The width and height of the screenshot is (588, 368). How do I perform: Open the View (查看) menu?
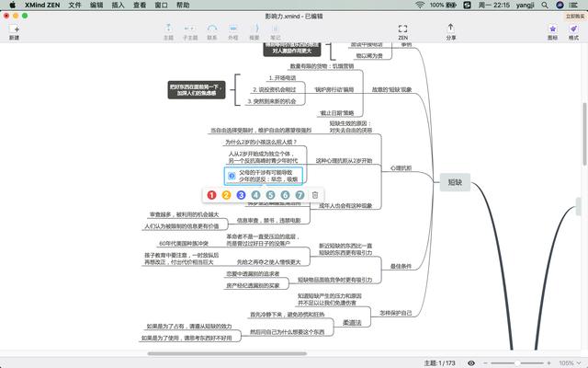(x=140, y=5)
